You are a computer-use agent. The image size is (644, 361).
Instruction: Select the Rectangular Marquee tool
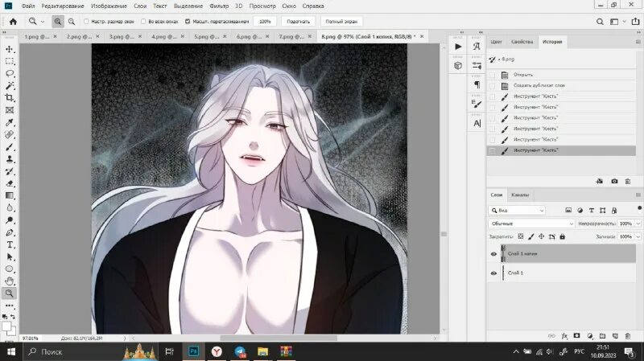coord(10,62)
